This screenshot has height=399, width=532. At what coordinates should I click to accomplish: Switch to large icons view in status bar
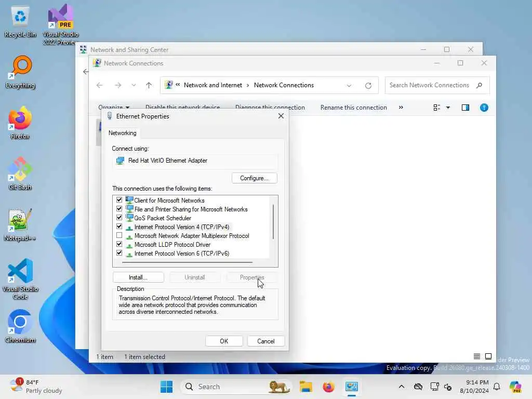click(488, 356)
